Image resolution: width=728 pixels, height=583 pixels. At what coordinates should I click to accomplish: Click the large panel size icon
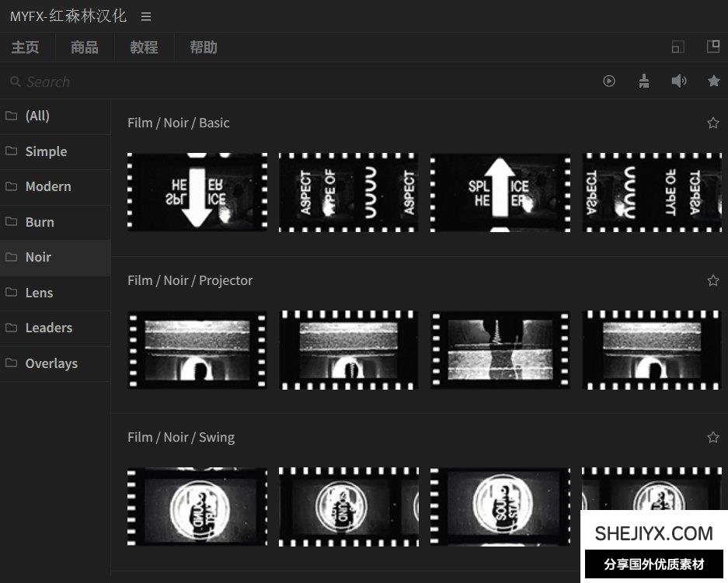[712, 47]
